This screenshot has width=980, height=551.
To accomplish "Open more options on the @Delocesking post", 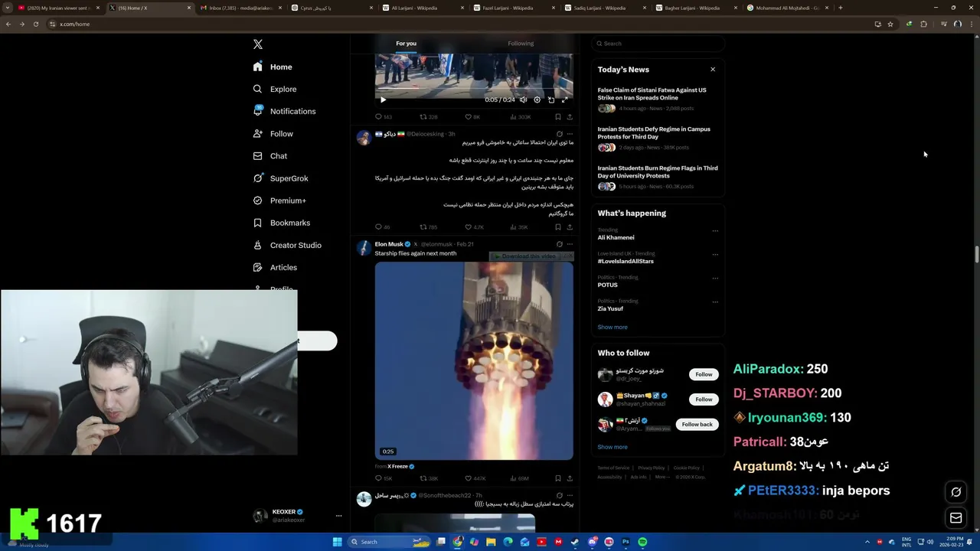I will coord(570,134).
